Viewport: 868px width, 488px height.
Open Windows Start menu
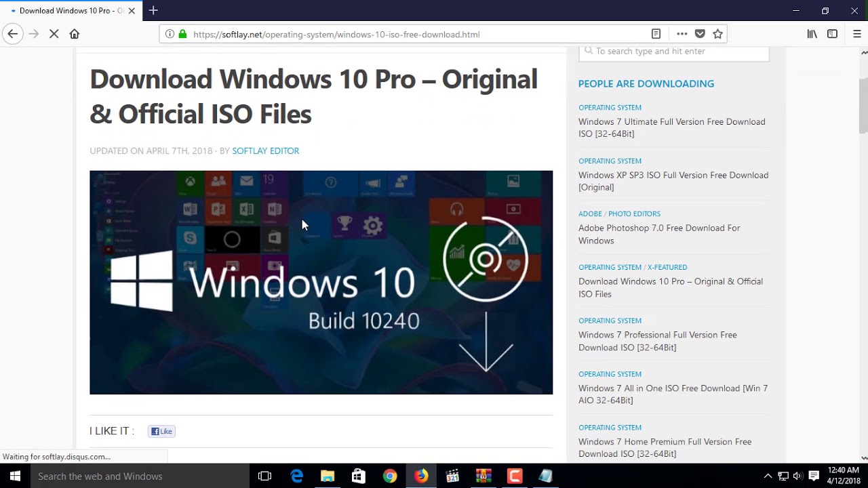(15, 476)
